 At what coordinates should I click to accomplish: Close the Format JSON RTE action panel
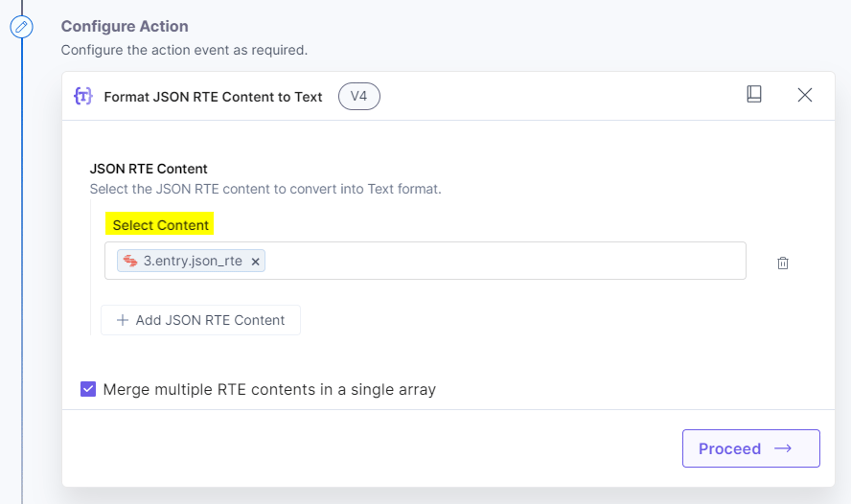tap(804, 95)
